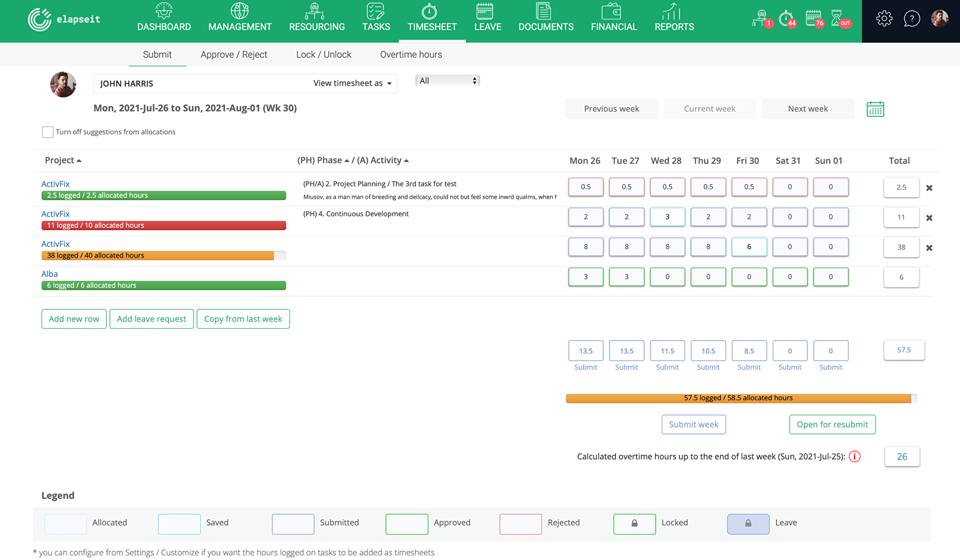Open the user profile avatar menu

pos(940,19)
